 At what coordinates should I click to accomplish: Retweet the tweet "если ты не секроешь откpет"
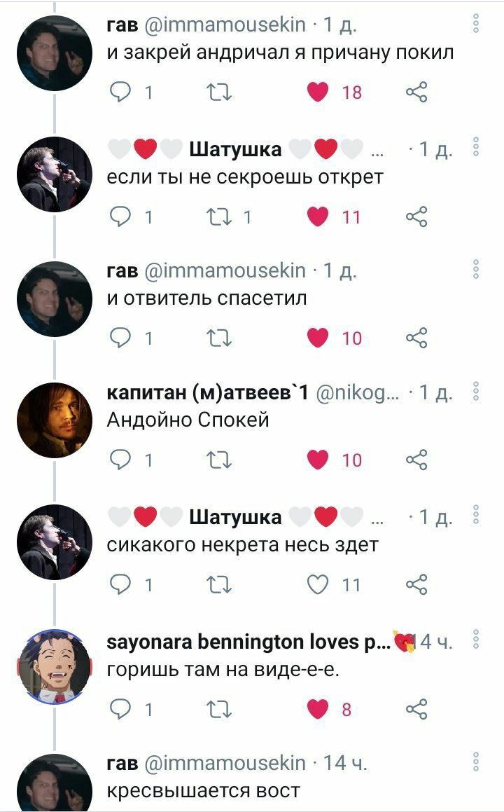219,216
